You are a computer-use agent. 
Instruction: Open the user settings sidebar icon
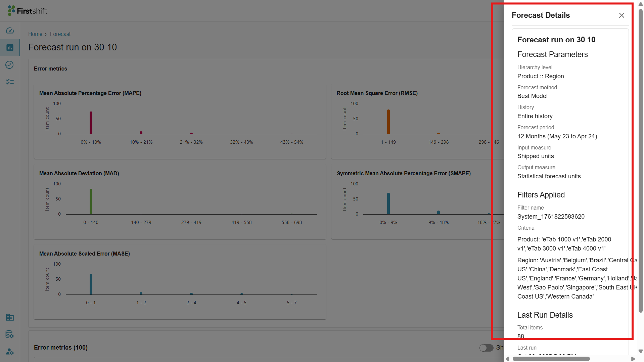pos(10,352)
